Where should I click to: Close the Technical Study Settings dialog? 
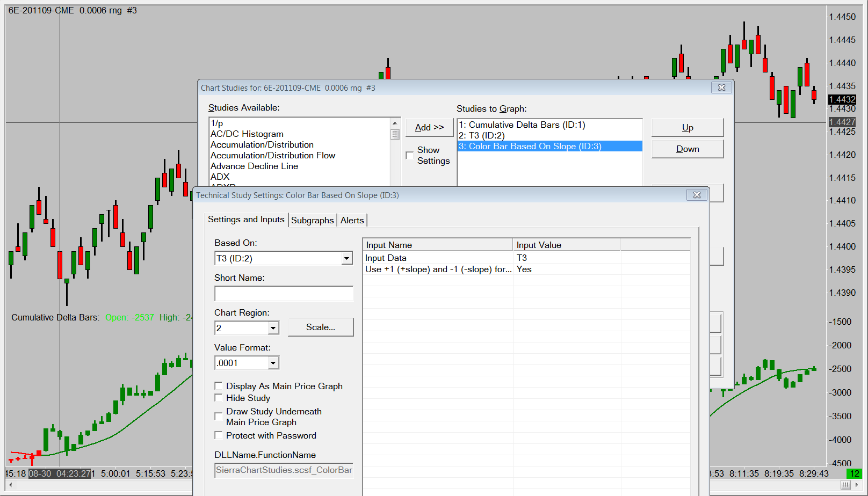pyautogui.click(x=697, y=195)
